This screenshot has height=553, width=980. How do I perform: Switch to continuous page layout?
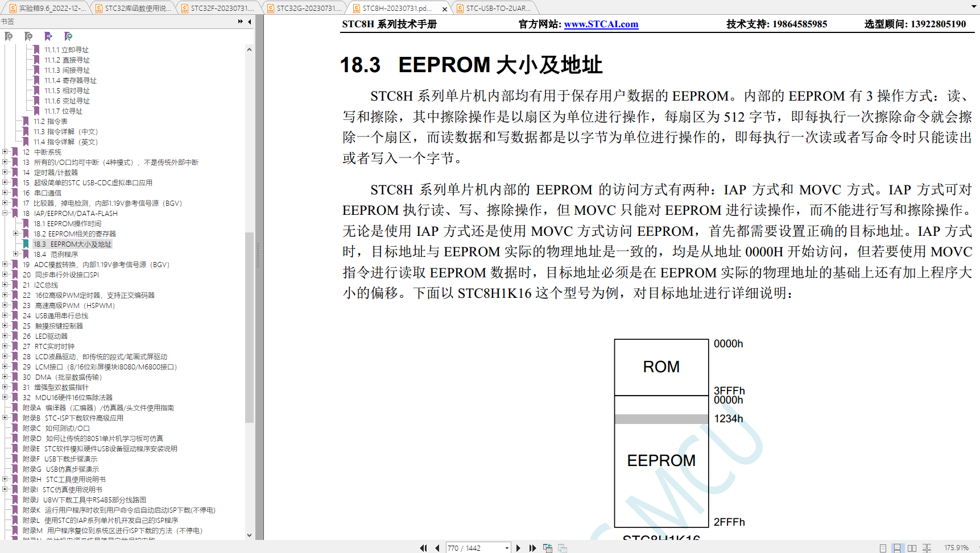click(897, 548)
